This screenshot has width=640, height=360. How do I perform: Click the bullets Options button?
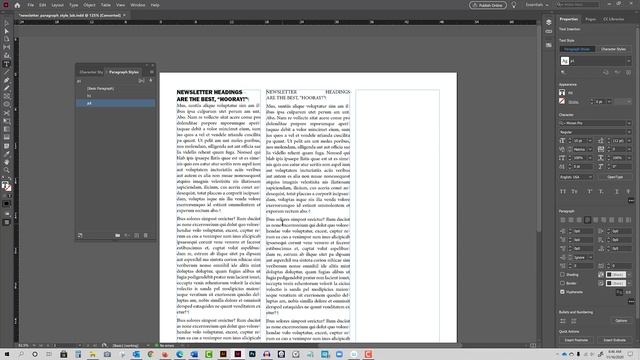(x=621, y=321)
